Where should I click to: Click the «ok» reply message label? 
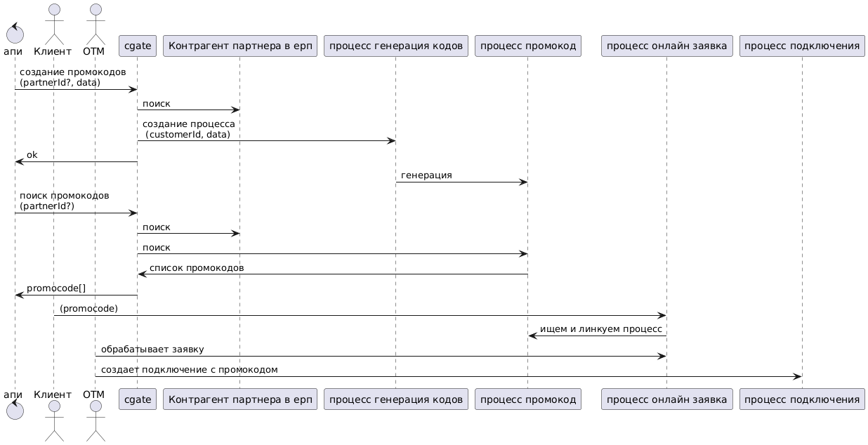(32, 155)
